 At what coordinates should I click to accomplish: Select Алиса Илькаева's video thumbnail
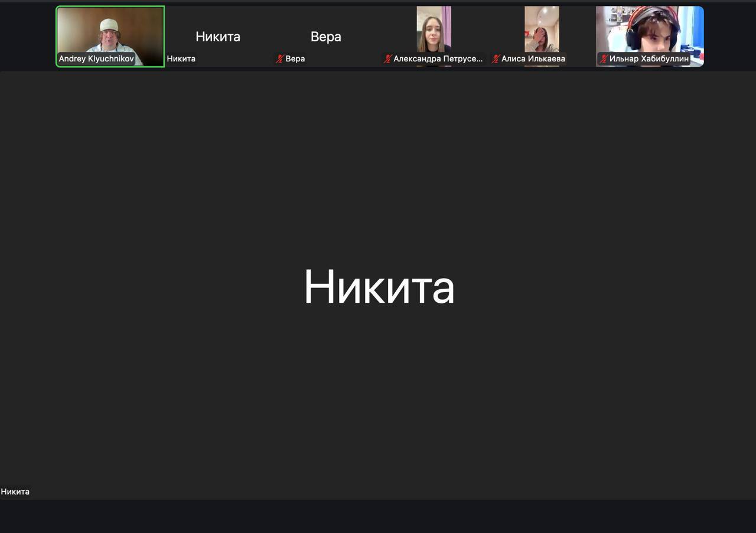click(x=542, y=30)
